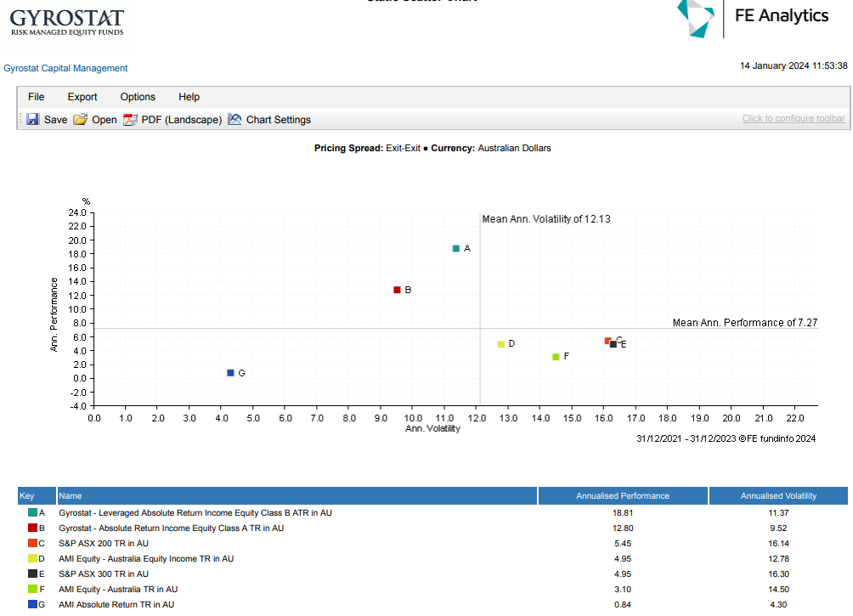Screen dimensions: 853x616
Task: Click performance value 5.45
Action: pyautogui.click(x=623, y=544)
